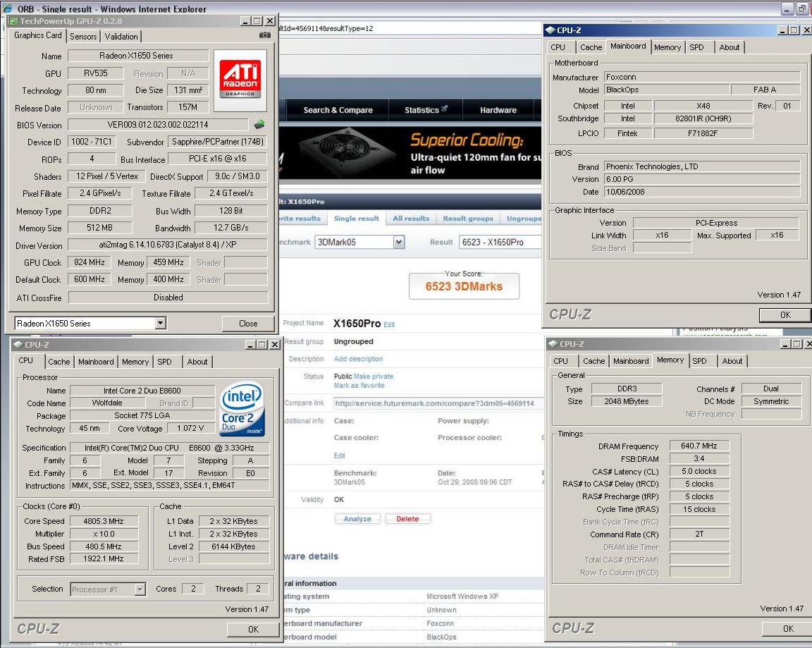The height and width of the screenshot is (648, 812).
Task: Click the CPU-Z Mainboard window title icon
Action: (550, 30)
